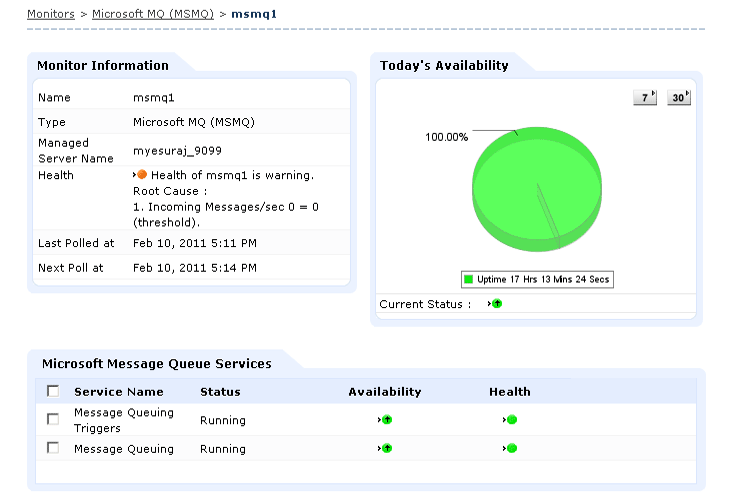731x502 pixels.
Task: Click the Last Polled time Feb 10, 2011 5:11 PM
Action: pos(195,243)
